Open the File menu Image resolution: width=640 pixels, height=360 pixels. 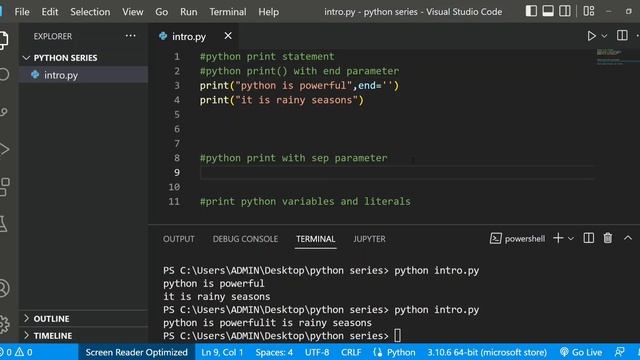pos(22,12)
